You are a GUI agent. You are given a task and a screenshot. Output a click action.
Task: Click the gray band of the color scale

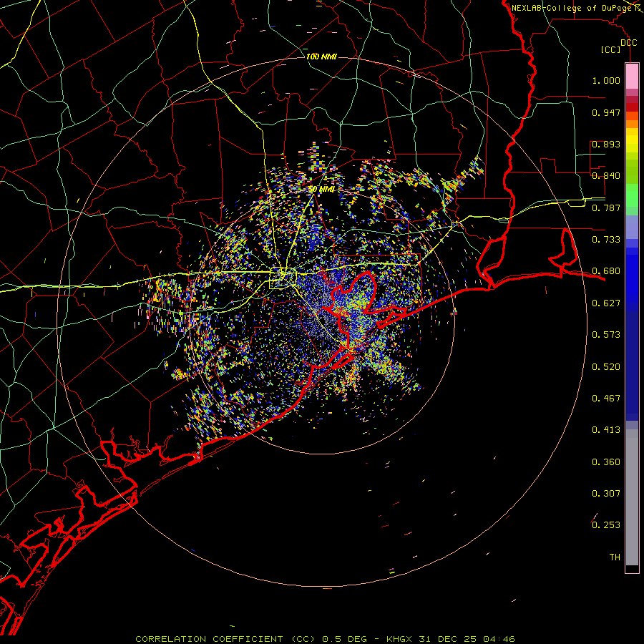pyautogui.click(x=632, y=497)
